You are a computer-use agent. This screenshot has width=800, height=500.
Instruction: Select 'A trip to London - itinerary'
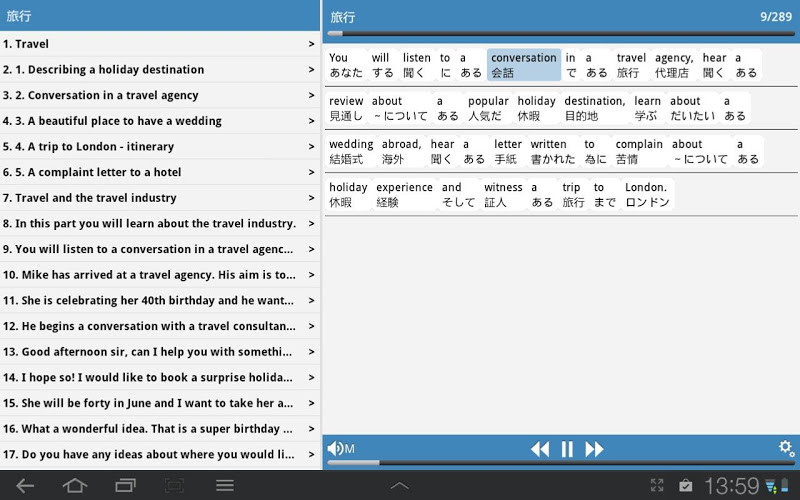coord(160,146)
